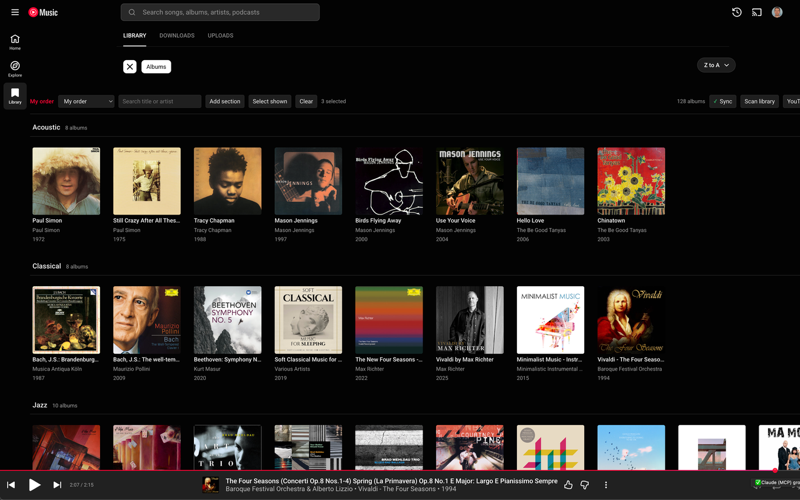The image size is (800, 500).
Task: Click the cast to device icon
Action: (x=757, y=12)
